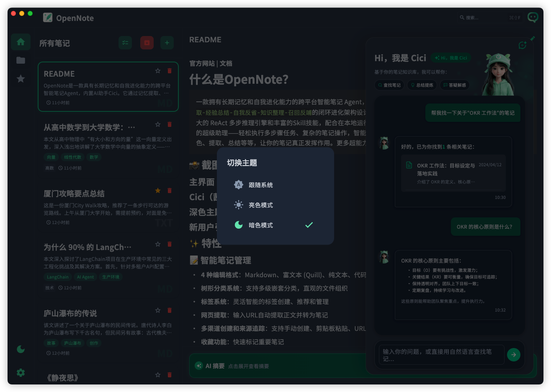Screen dimensions: 551x392
Task: Open favorites star icon in sidebar
Action: point(21,79)
